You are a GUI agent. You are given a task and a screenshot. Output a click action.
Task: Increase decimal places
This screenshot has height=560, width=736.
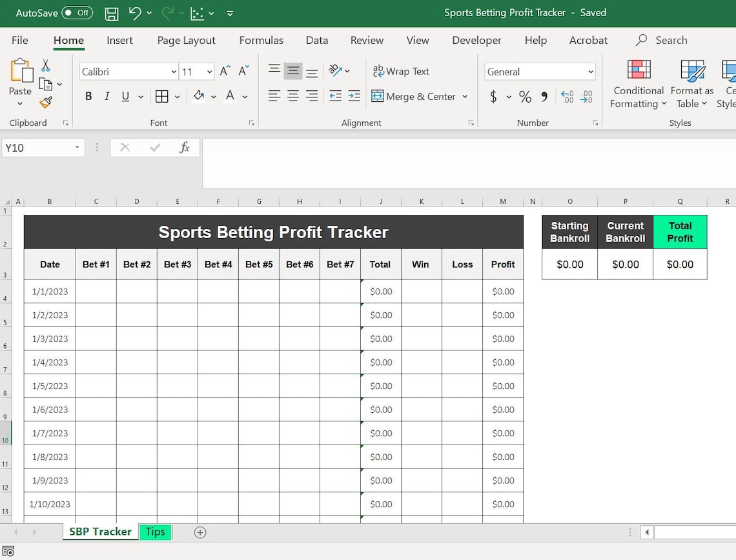click(x=567, y=97)
